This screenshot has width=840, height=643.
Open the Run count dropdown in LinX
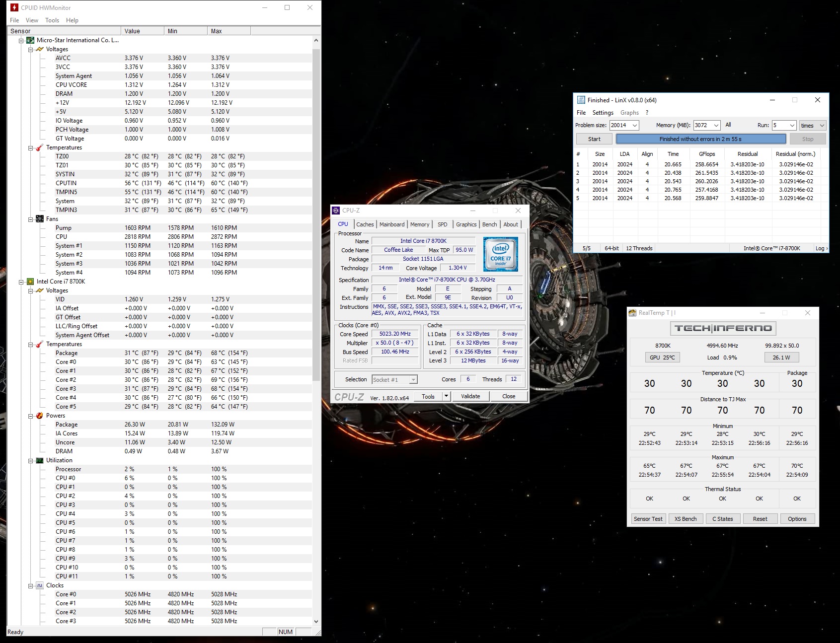pyautogui.click(x=792, y=126)
